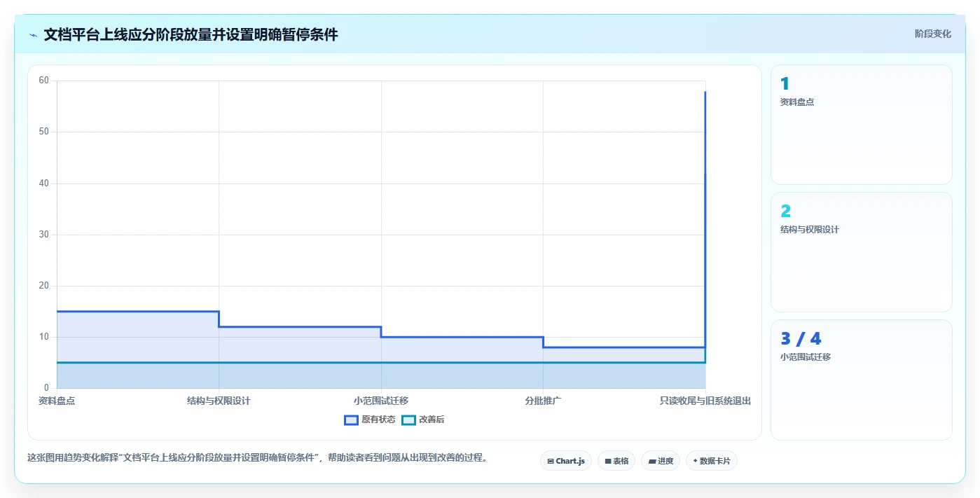
Task: Select the 数据卡片 tag chip
Action: (x=712, y=461)
